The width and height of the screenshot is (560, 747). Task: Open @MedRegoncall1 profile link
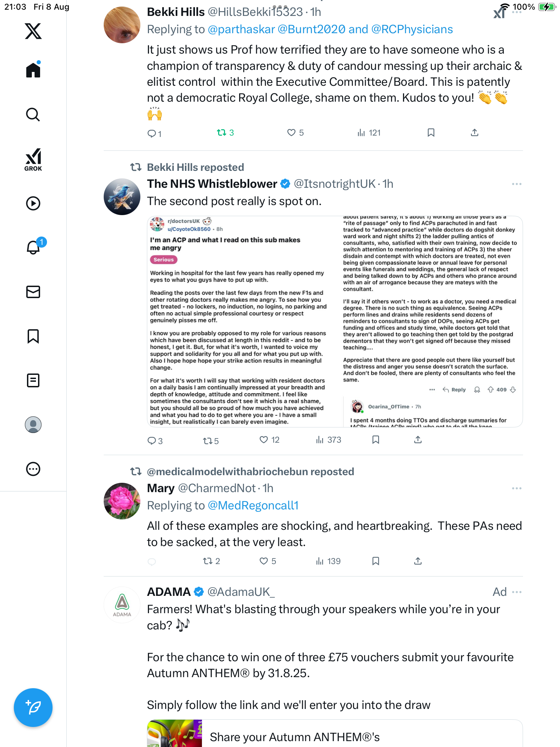click(253, 506)
